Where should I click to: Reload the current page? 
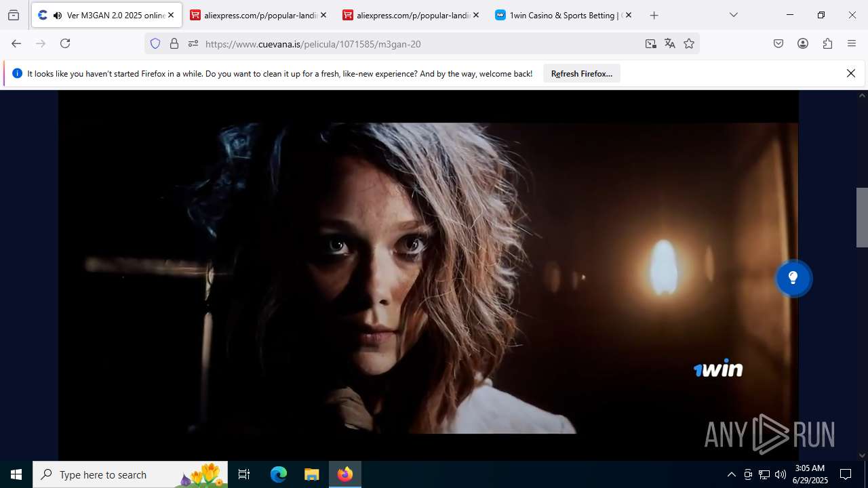[x=65, y=43]
